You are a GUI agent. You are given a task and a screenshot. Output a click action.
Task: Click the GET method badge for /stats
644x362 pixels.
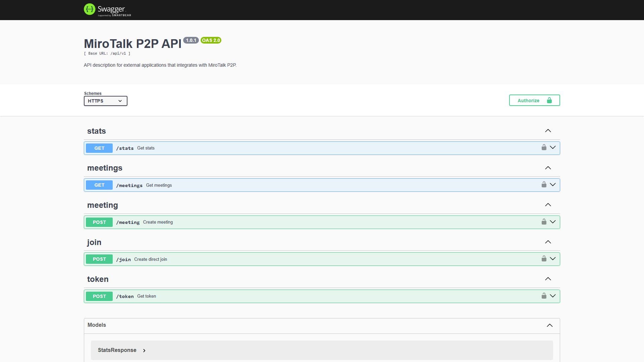[x=99, y=148]
